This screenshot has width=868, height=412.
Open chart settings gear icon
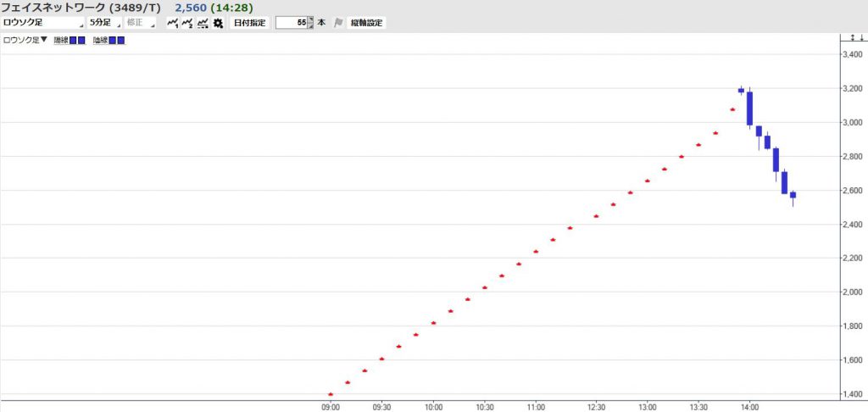pyautogui.click(x=218, y=23)
